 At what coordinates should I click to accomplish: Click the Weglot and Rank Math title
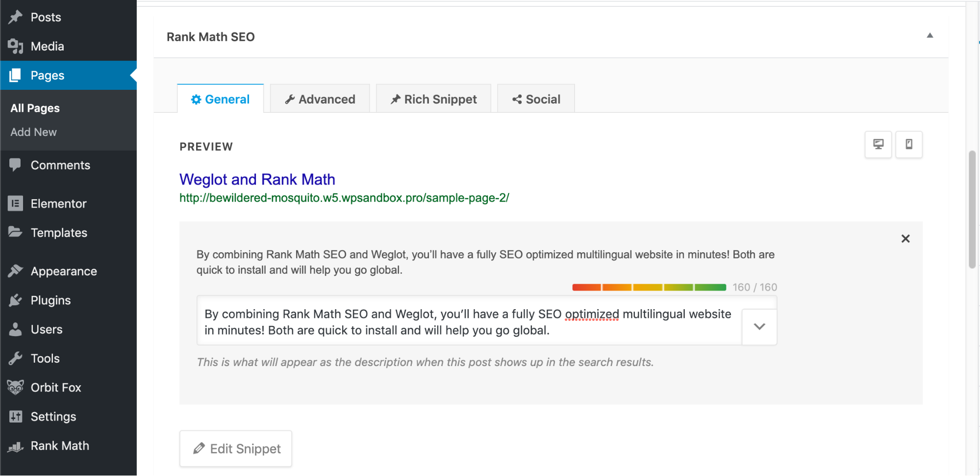click(x=257, y=179)
